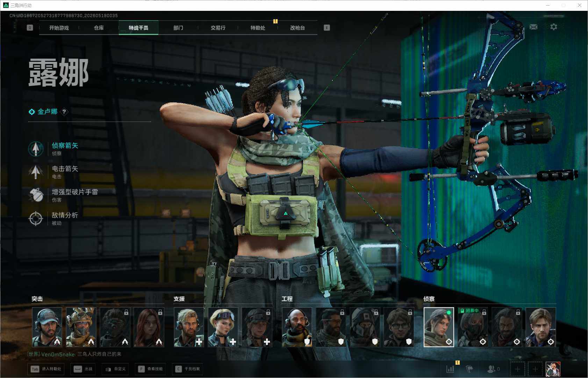Open the 交易行 tab

tap(218, 28)
